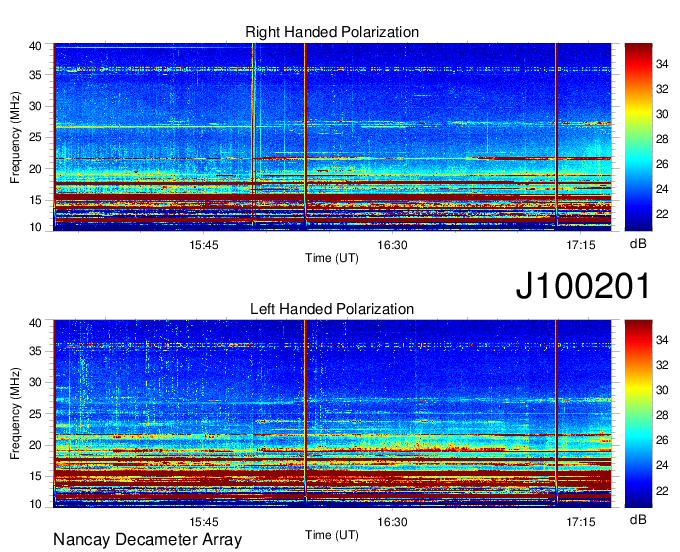Click the 35 frequency tick of Right Handed plot
The width and height of the screenshot is (680, 552).
(35, 75)
